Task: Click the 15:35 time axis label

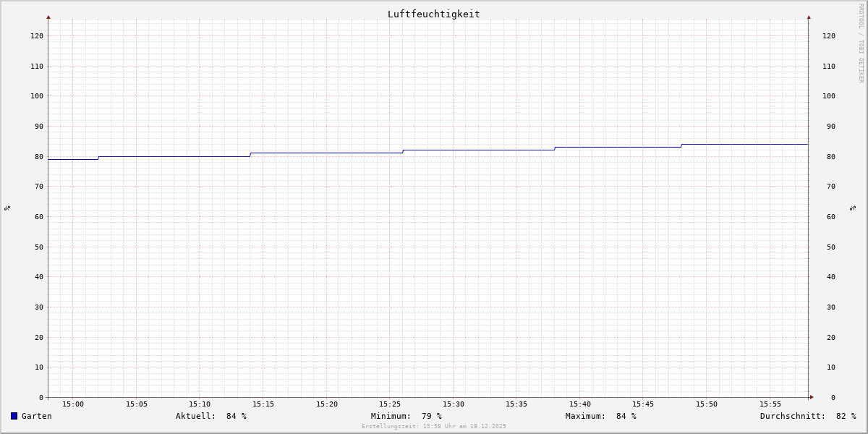Action: pyautogui.click(x=516, y=404)
